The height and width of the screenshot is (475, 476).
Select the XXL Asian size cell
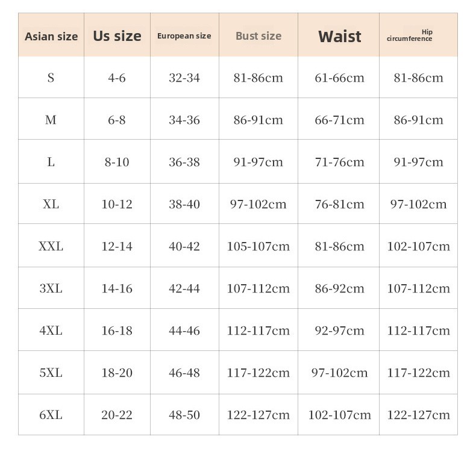51,246
